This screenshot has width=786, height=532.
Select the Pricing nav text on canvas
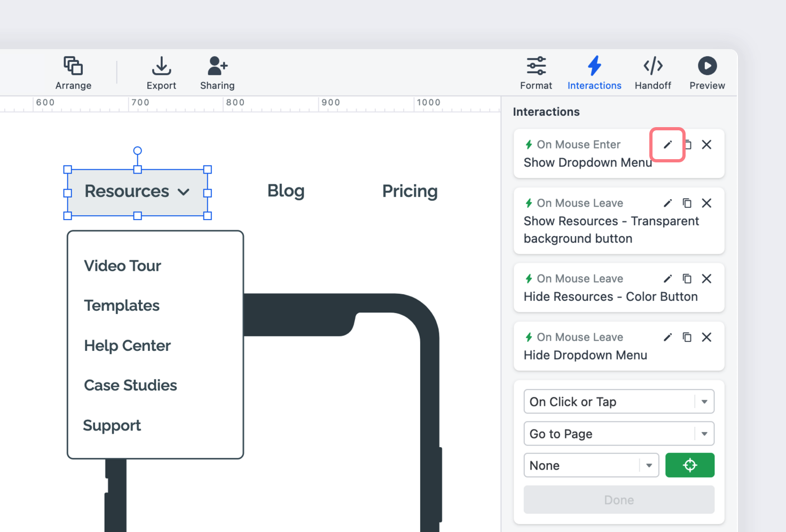pyautogui.click(x=410, y=191)
